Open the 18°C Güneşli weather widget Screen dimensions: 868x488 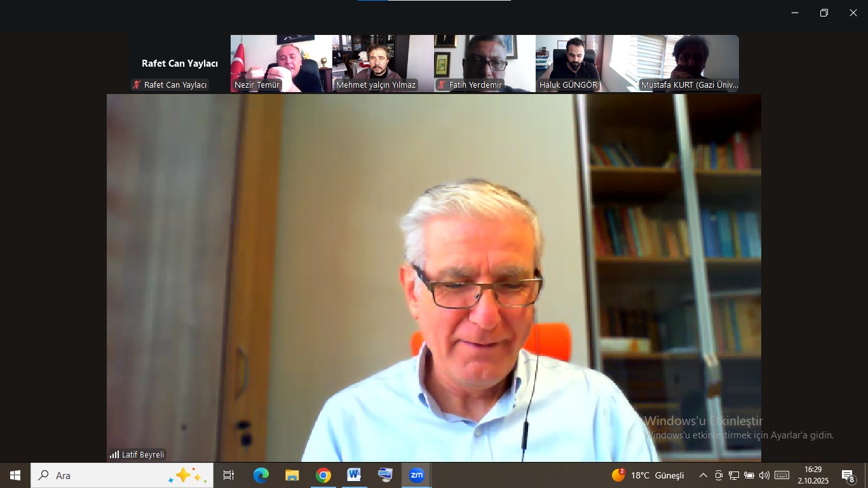pos(648,475)
